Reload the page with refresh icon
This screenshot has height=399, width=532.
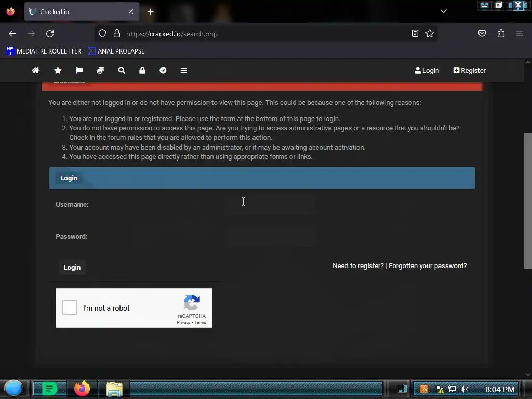click(50, 34)
